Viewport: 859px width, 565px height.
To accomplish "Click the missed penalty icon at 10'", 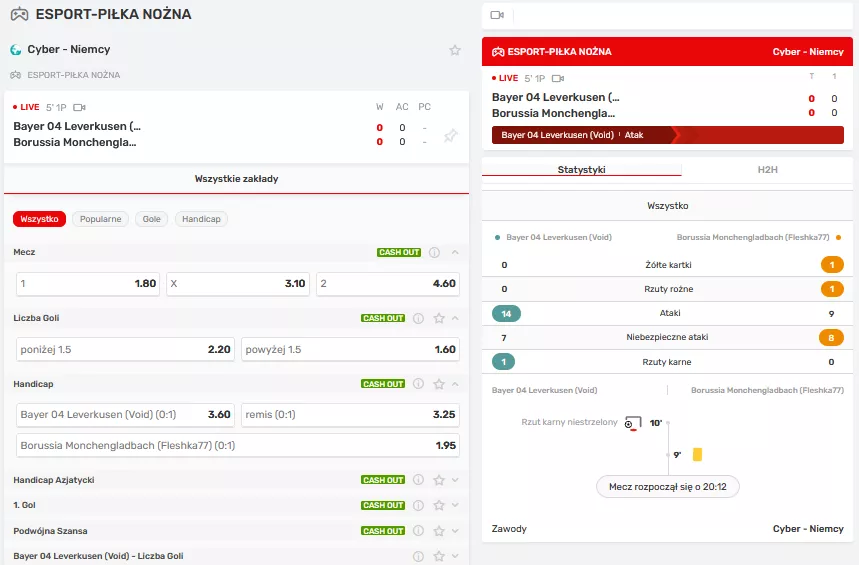I will [x=633, y=424].
